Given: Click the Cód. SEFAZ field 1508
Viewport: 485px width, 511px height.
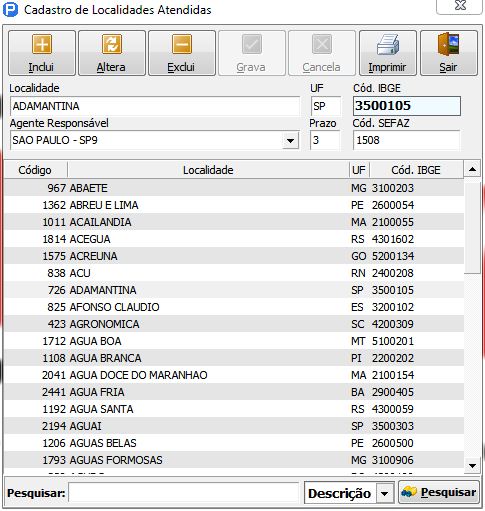Looking at the screenshot, I should pyautogui.click(x=406, y=140).
